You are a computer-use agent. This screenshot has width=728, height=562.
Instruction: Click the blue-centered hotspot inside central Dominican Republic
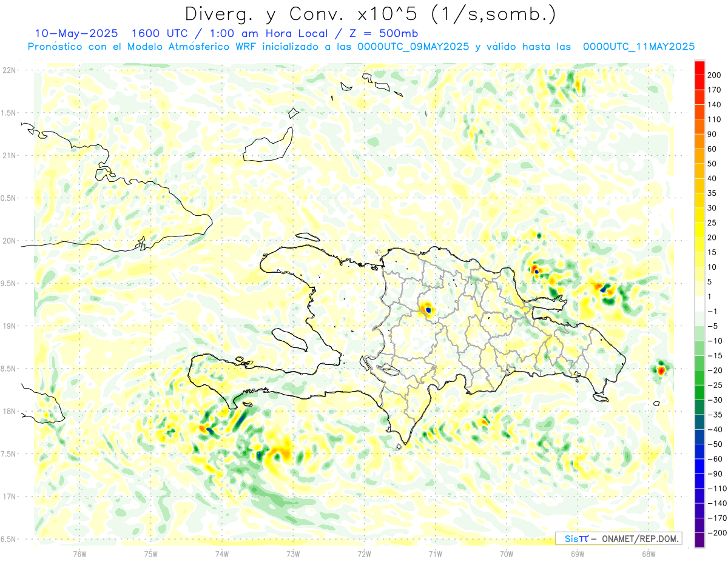click(428, 310)
